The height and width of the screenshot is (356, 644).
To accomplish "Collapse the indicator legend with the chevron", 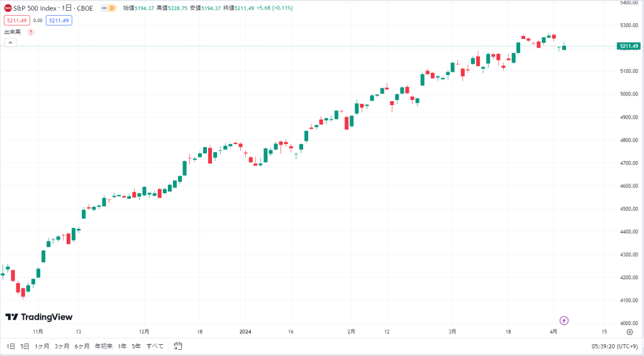I will (x=10, y=42).
